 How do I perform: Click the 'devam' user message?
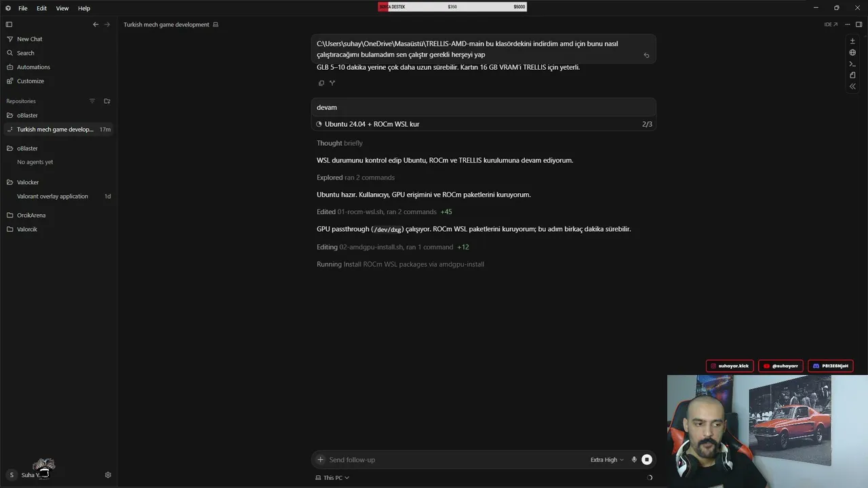[484, 107]
